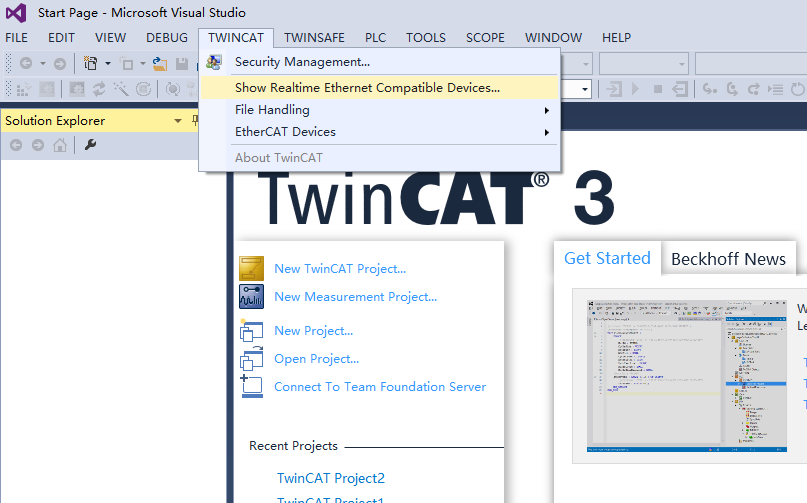Click the Add New Item toolbar icon

pyautogui.click(x=127, y=63)
